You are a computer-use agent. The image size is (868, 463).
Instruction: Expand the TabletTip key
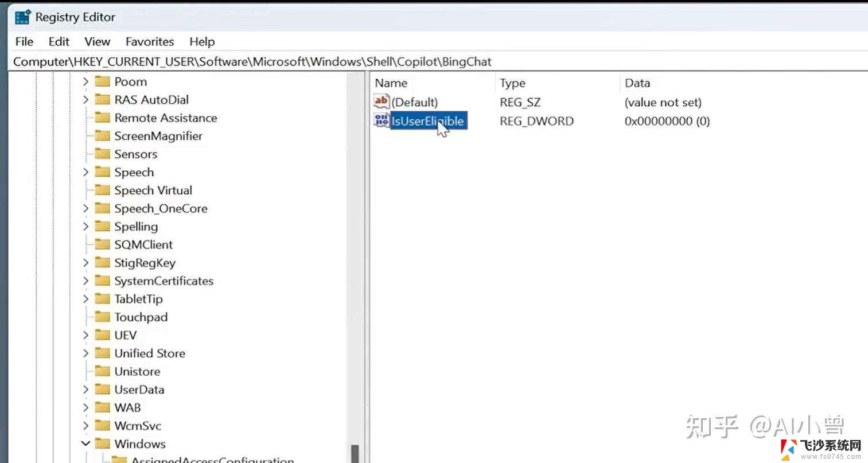pos(85,299)
